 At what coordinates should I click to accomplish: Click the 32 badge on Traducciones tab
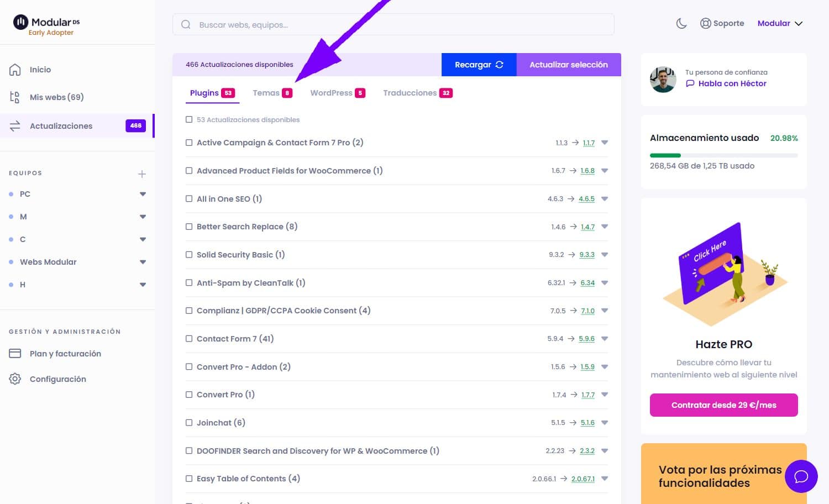point(446,93)
